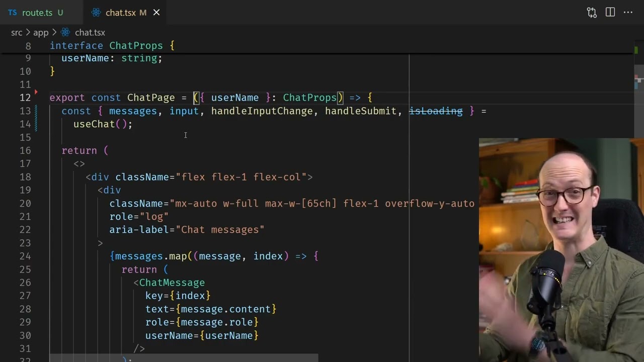
Task: Split the editor to the right
Action: point(610,13)
